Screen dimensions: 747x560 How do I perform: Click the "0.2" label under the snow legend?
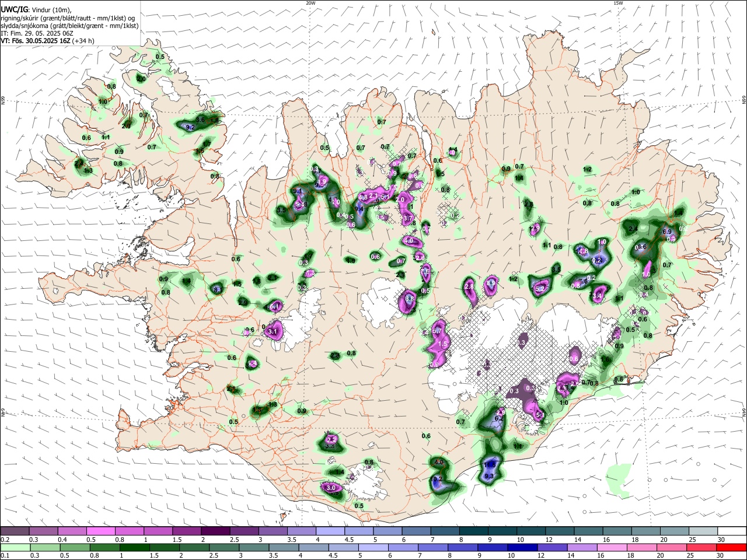(x=5, y=540)
